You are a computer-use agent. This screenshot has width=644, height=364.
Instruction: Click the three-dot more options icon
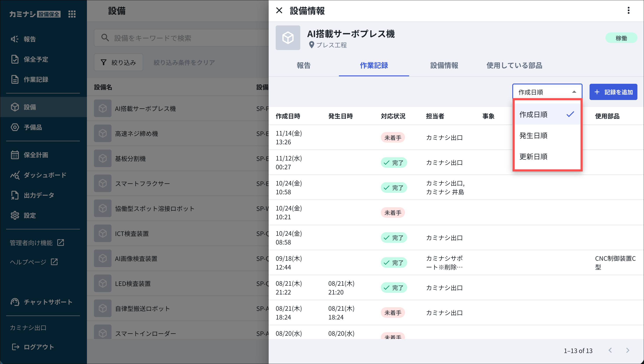pos(628,11)
